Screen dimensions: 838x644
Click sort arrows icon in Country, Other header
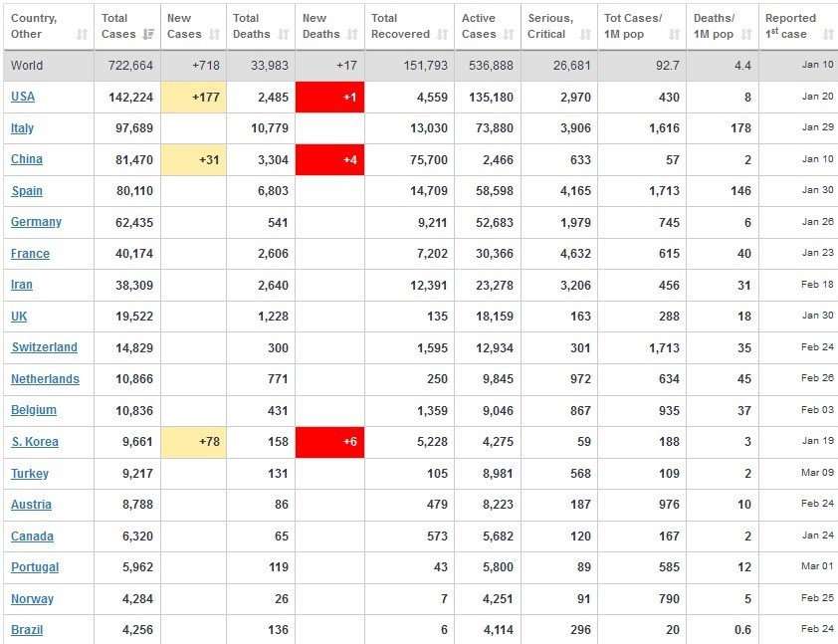(x=82, y=35)
